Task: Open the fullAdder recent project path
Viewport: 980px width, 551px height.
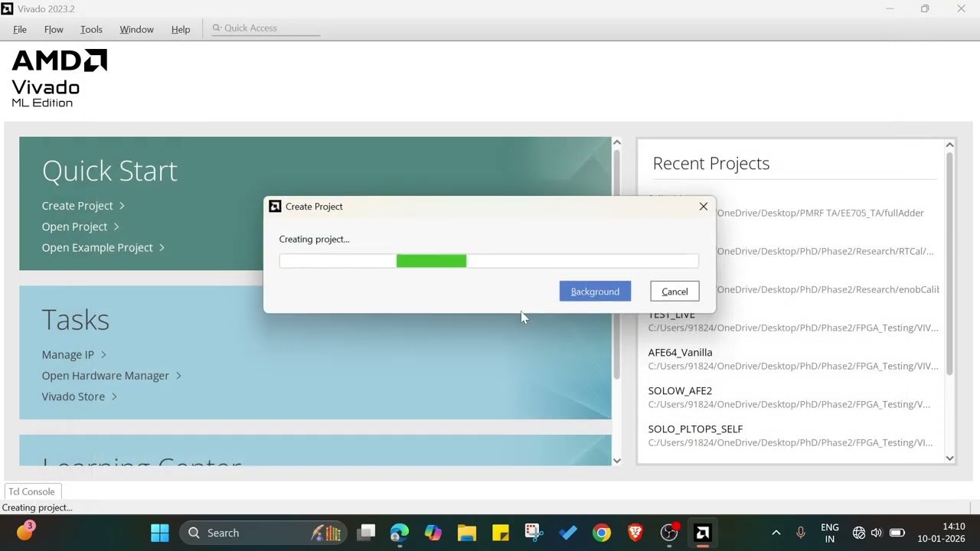Action: click(819, 213)
